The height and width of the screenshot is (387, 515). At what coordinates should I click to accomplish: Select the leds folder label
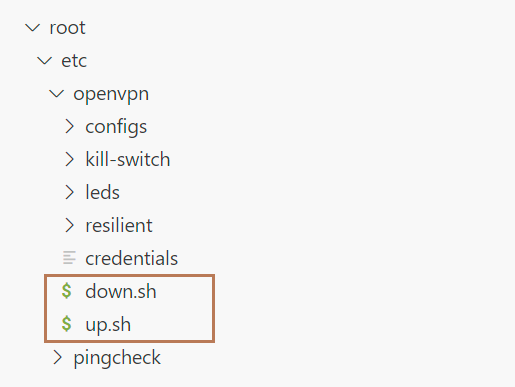(102, 192)
